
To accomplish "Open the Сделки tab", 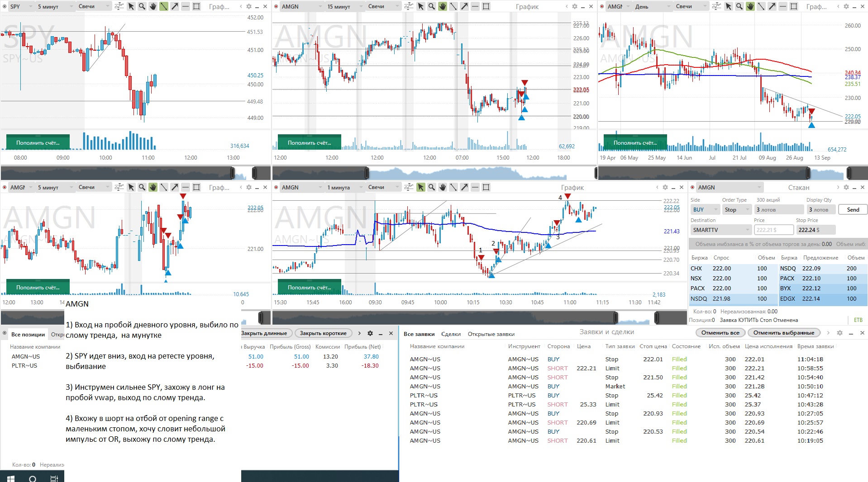I will [451, 334].
